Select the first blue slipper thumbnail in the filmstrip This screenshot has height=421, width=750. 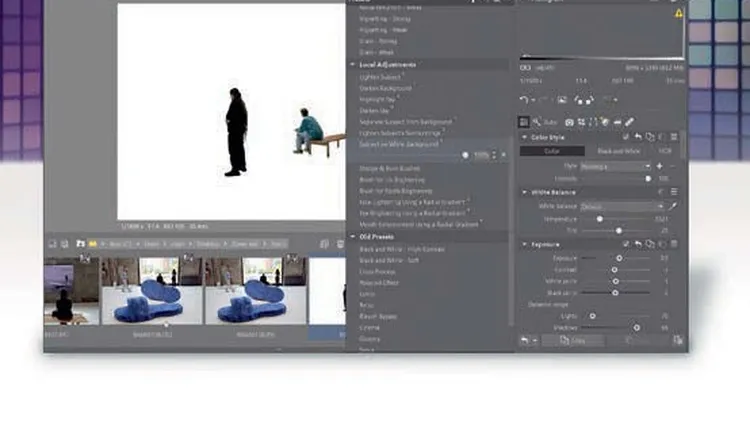[152, 291]
